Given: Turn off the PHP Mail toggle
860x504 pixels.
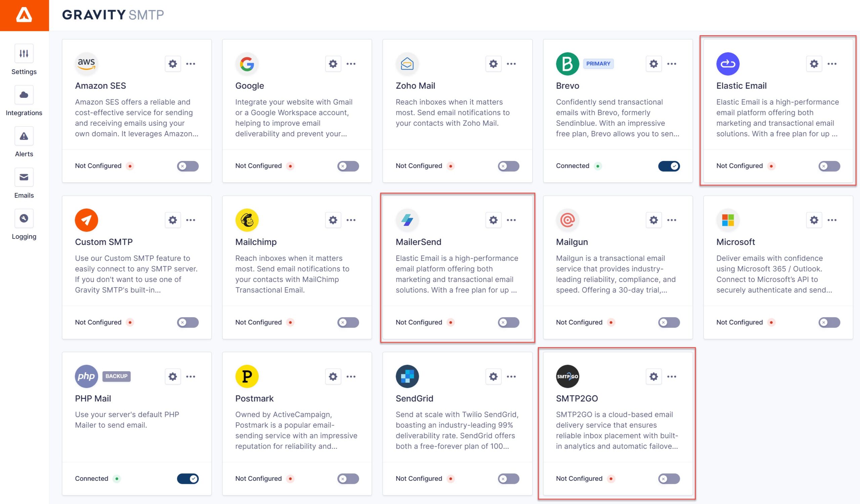Looking at the screenshot, I should 188,479.
